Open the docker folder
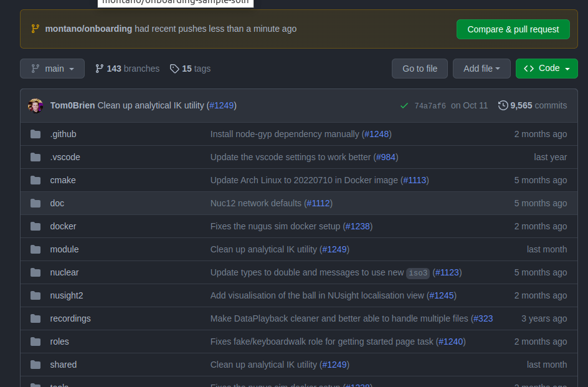Screen dimensions: 588x387 click(x=63, y=226)
